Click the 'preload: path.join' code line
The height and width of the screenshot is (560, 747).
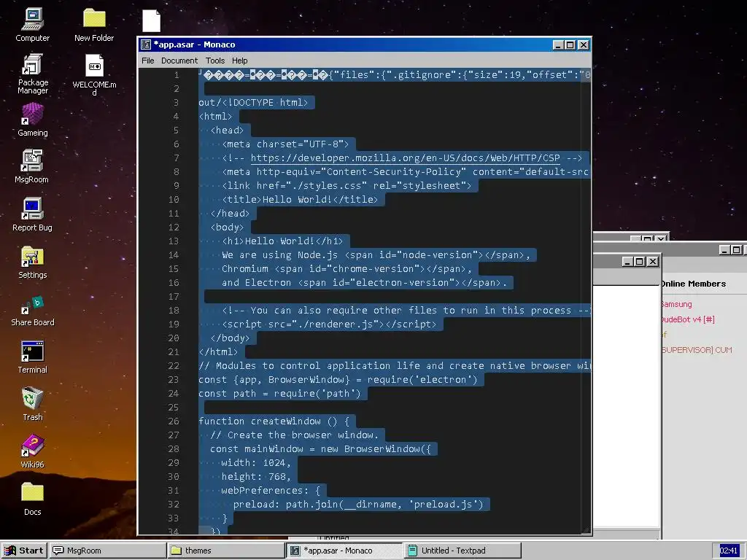[358, 504]
